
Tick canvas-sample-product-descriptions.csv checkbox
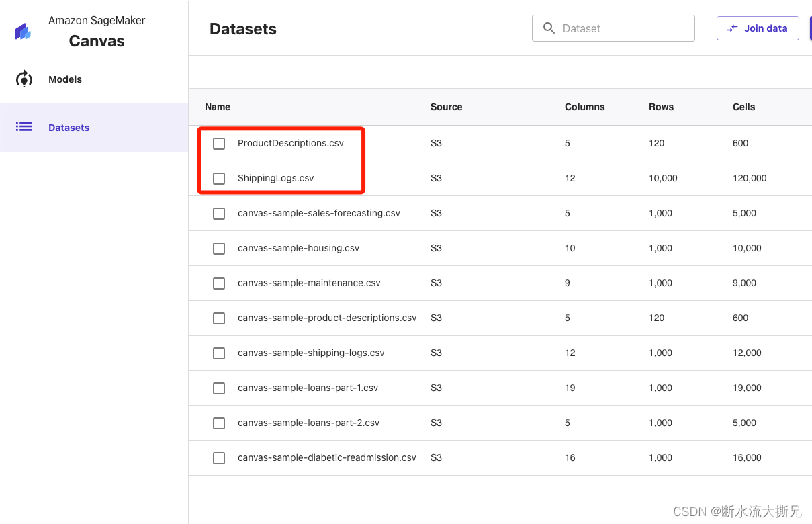[219, 318]
